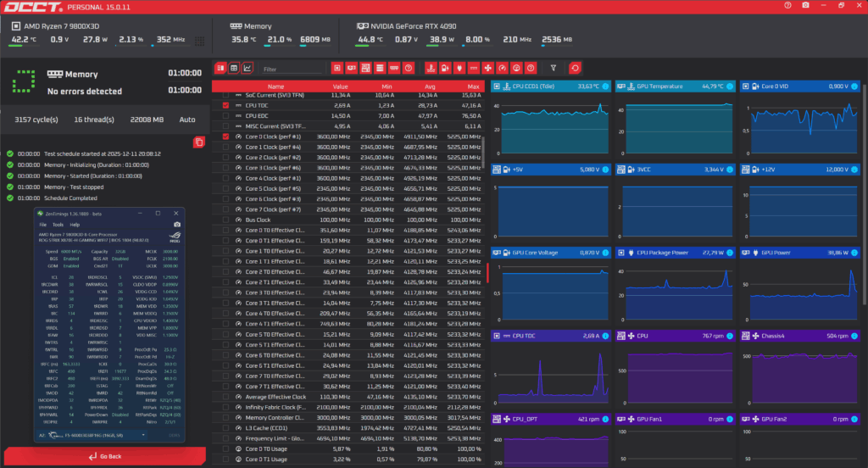
Task: Click the CPU_OPT fan graph header
Action: pyautogui.click(x=551, y=419)
